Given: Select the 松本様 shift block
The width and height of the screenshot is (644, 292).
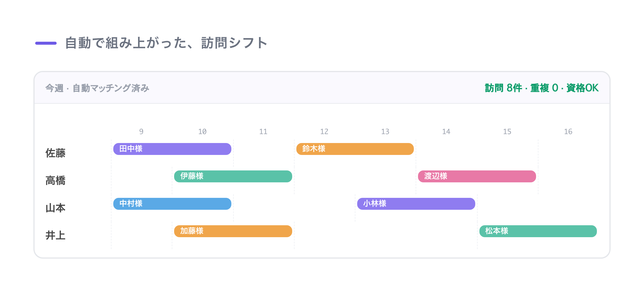Looking at the screenshot, I should [538, 231].
